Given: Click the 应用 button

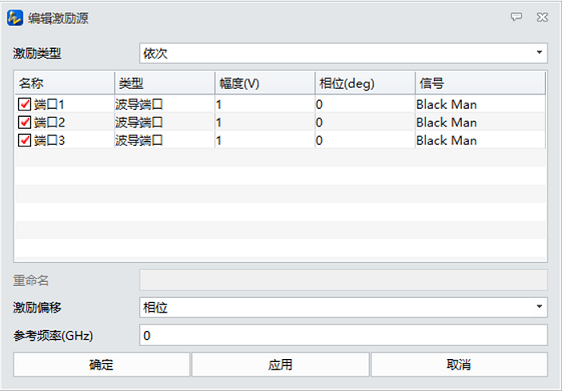Looking at the screenshot, I should [x=280, y=364].
